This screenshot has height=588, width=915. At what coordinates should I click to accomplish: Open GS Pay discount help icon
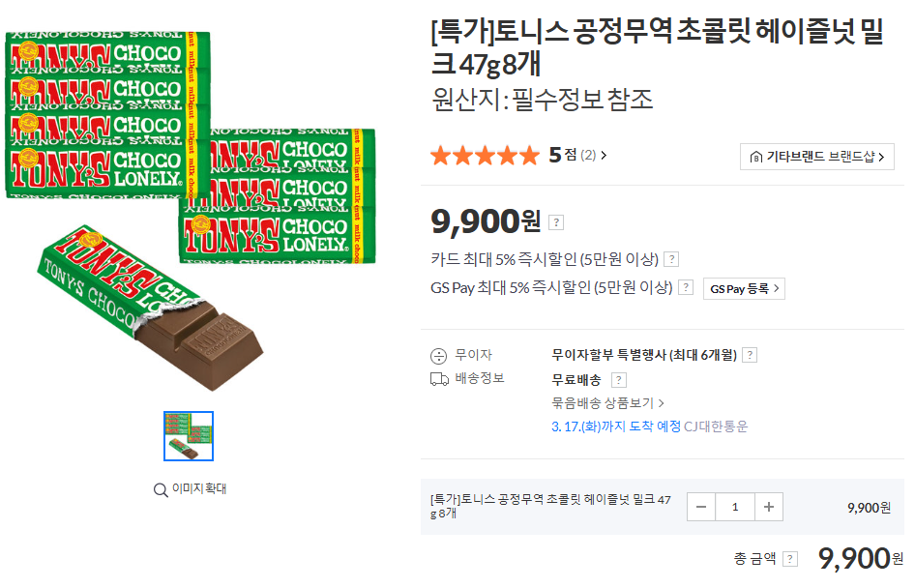(x=686, y=287)
